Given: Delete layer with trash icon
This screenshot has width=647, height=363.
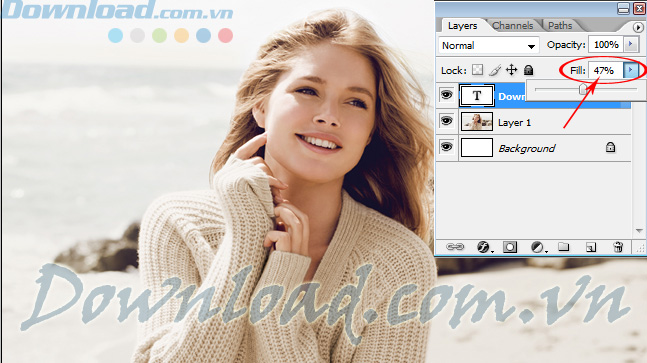Looking at the screenshot, I should (618, 247).
